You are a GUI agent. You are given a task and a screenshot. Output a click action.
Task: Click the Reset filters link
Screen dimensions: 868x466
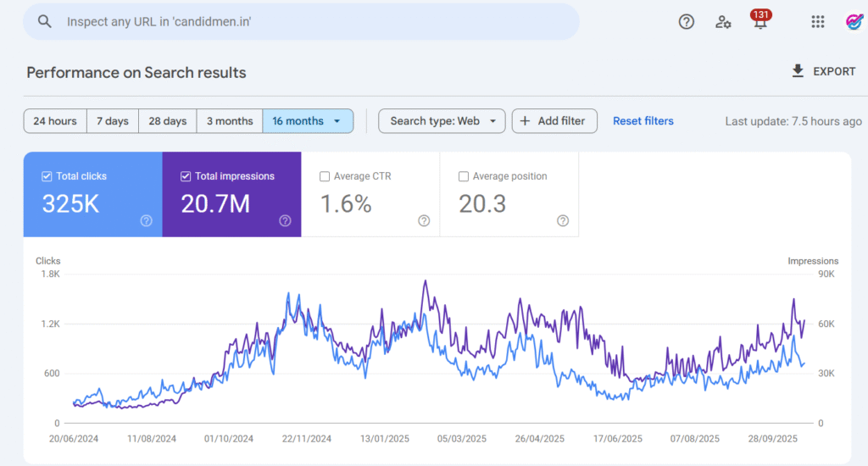click(x=643, y=121)
